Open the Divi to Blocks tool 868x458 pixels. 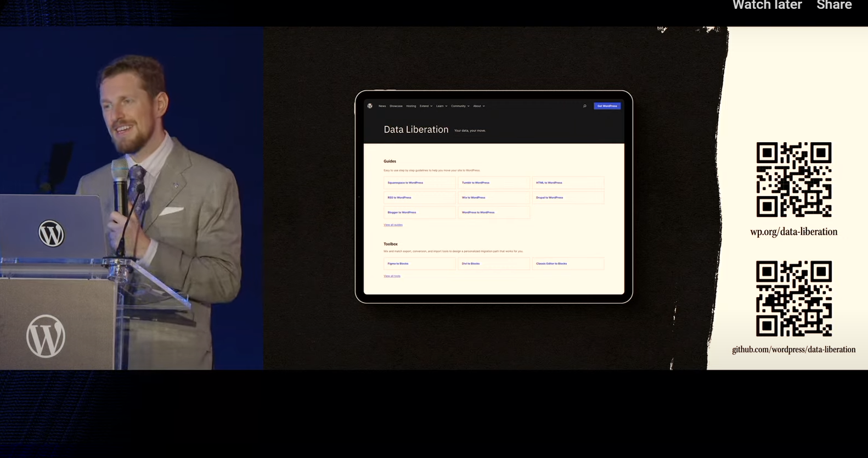pos(494,264)
